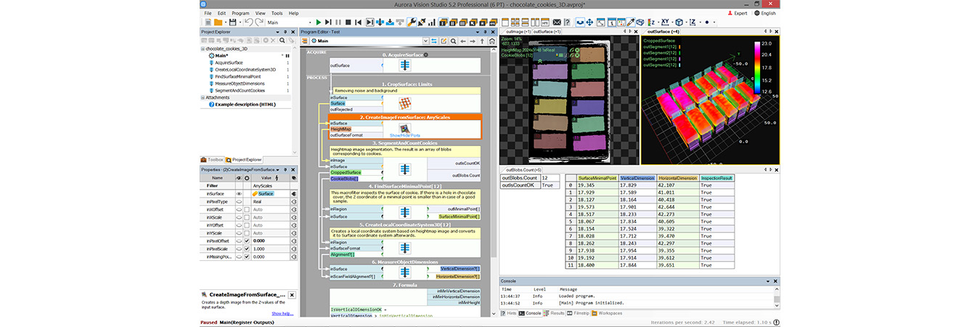Viewport: 980px width, 327px height.
Task: Open the Tools menu
Action: [277, 13]
